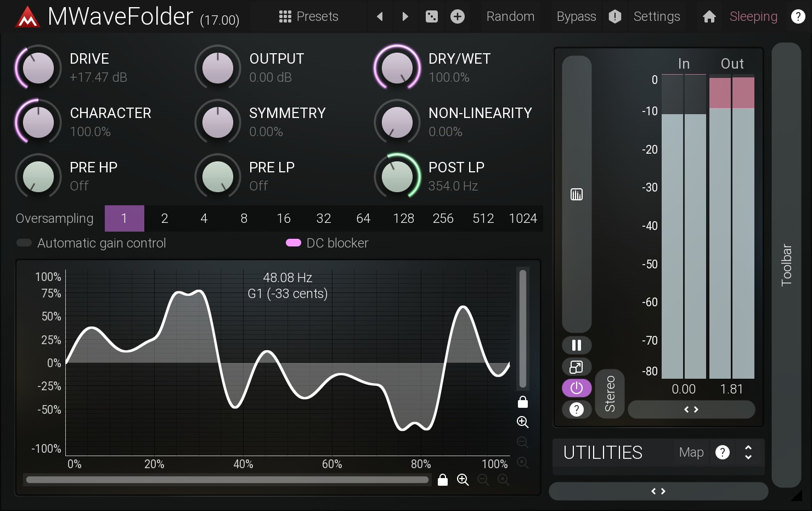This screenshot has width=812, height=511.
Task: Click the Random button
Action: click(x=510, y=16)
